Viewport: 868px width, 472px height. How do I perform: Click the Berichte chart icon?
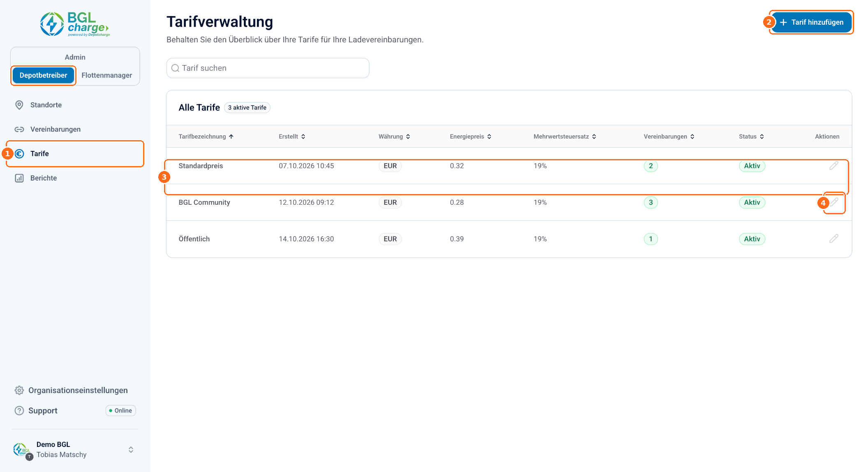(19, 178)
